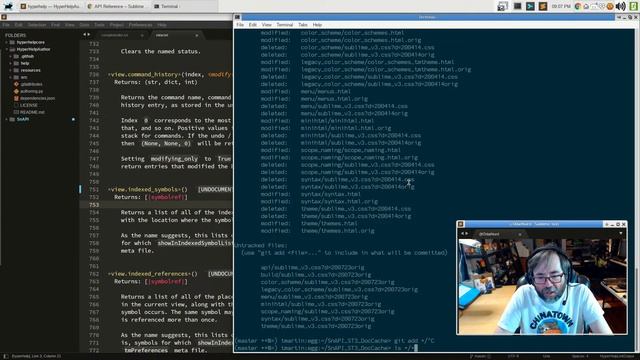
Task: Open Terminal window View menu
Action: (x=267, y=25)
